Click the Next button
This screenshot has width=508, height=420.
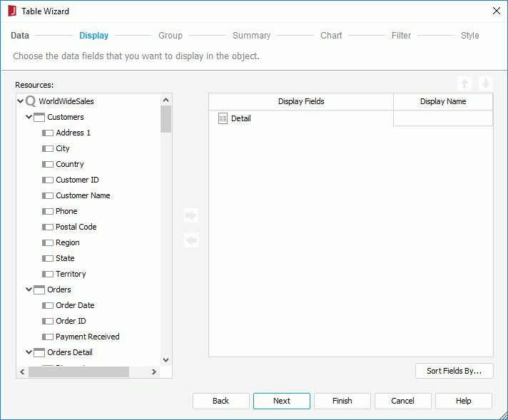pos(282,401)
